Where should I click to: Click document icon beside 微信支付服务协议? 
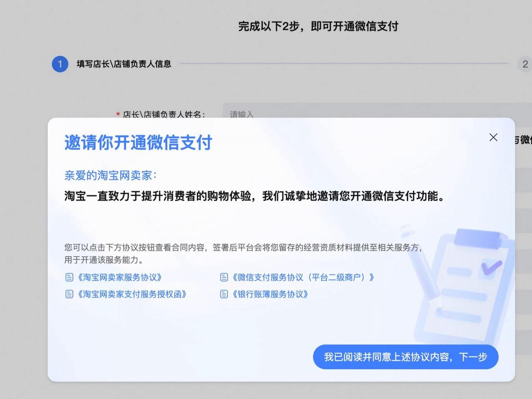[x=224, y=277]
